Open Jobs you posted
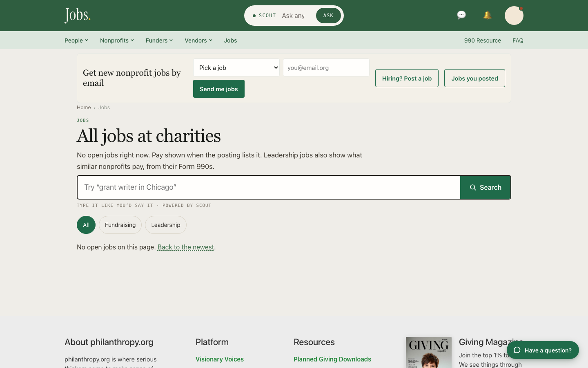This screenshot has width=588, height=368. pos(474,78)
